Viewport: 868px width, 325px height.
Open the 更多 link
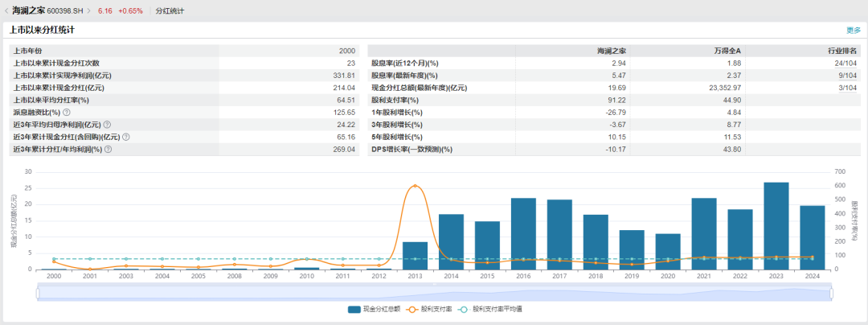pos(853,31)
